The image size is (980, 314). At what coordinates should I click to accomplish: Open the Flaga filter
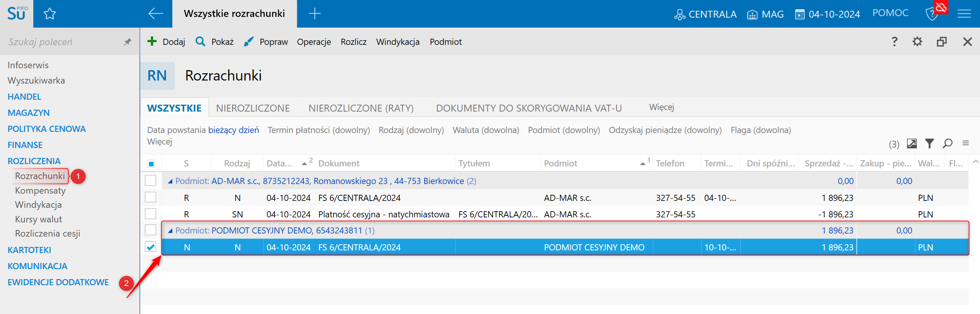pos(761,130)
